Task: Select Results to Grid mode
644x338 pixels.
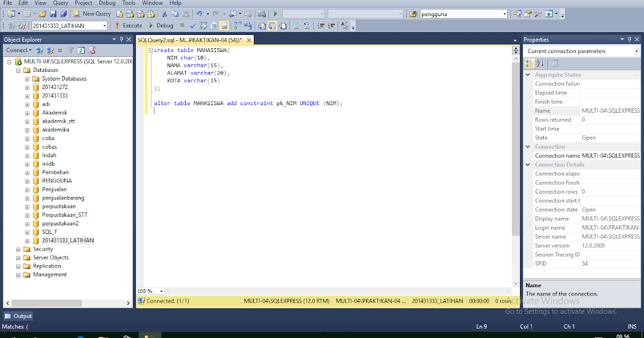Action: (272, 25)
